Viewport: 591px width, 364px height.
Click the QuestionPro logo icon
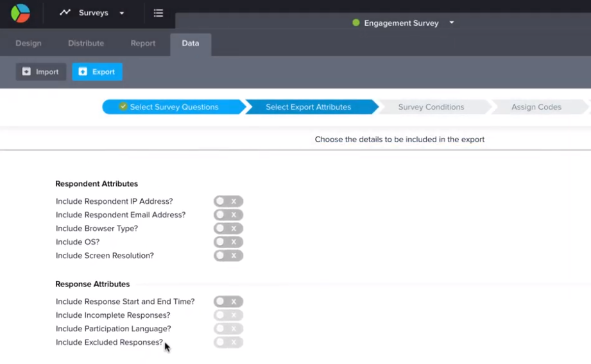click(x=21, y=13)
